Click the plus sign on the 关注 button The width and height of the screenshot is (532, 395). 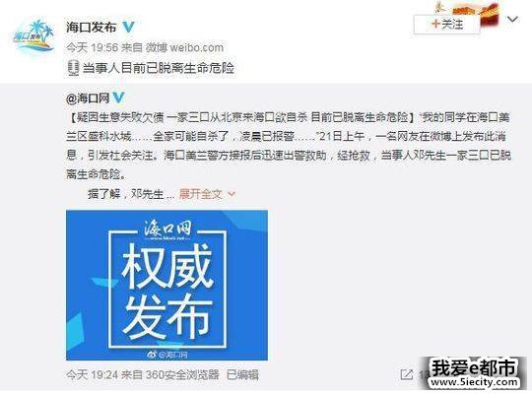point(435,25)
